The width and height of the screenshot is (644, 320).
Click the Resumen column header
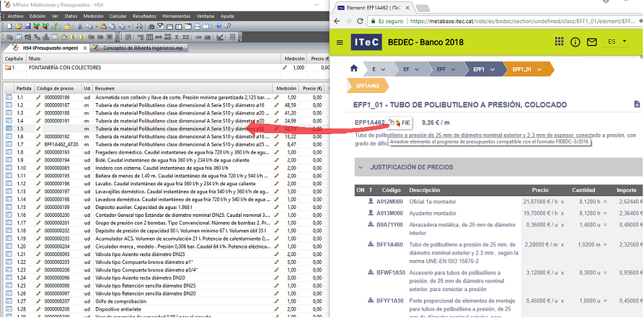[x=183, y=88]
